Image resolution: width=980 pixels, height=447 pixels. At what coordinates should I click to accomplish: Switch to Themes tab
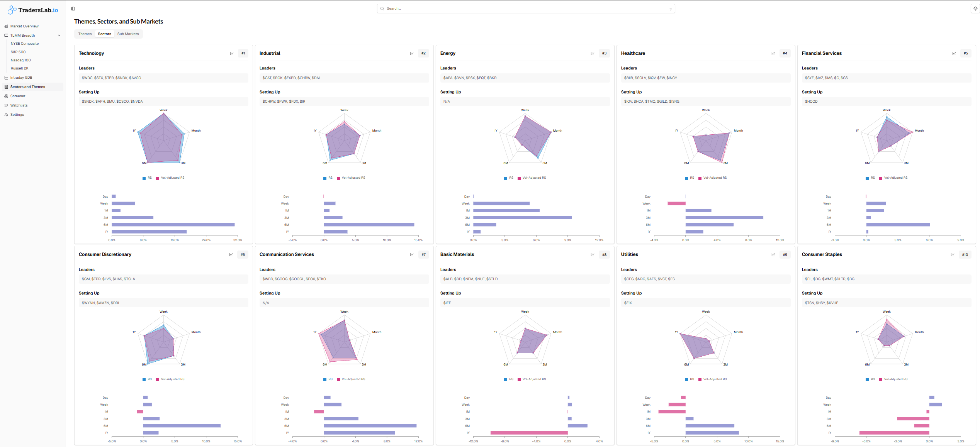[85, 34]
